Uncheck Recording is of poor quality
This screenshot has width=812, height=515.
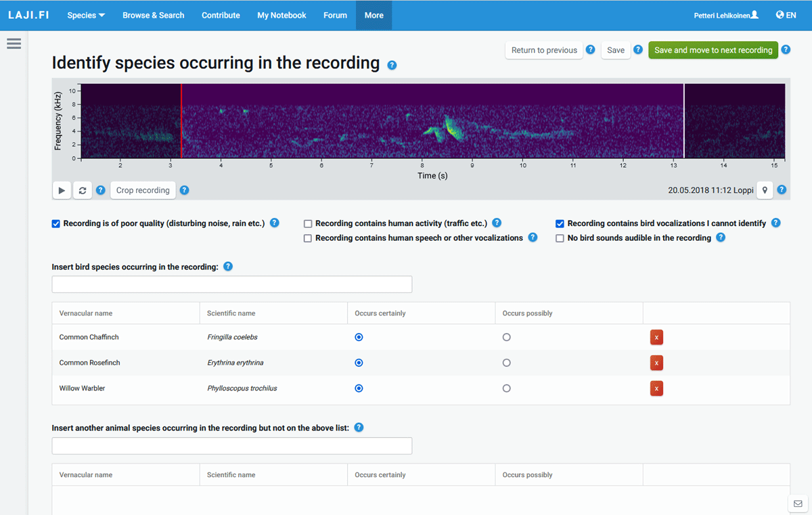[x=56, y=223]
